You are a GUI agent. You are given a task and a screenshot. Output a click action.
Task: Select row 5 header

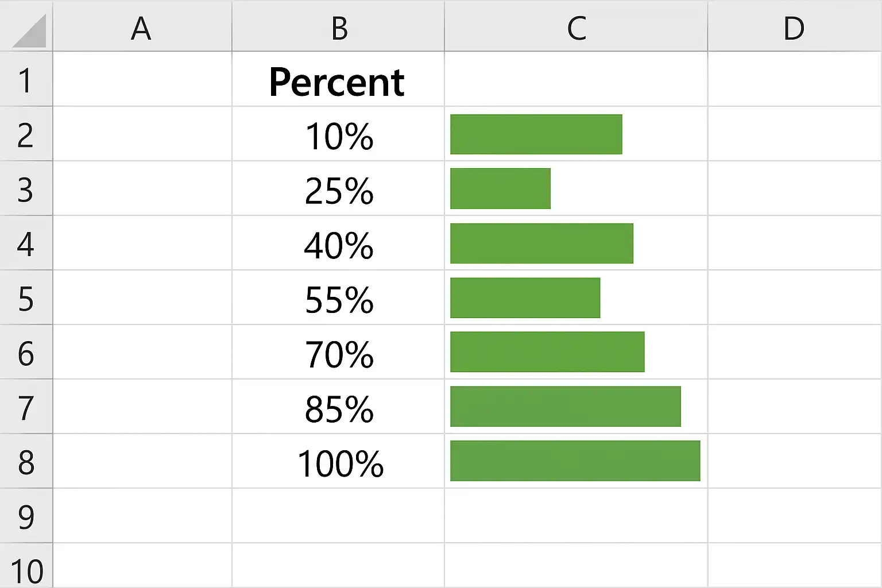(26, 297)
